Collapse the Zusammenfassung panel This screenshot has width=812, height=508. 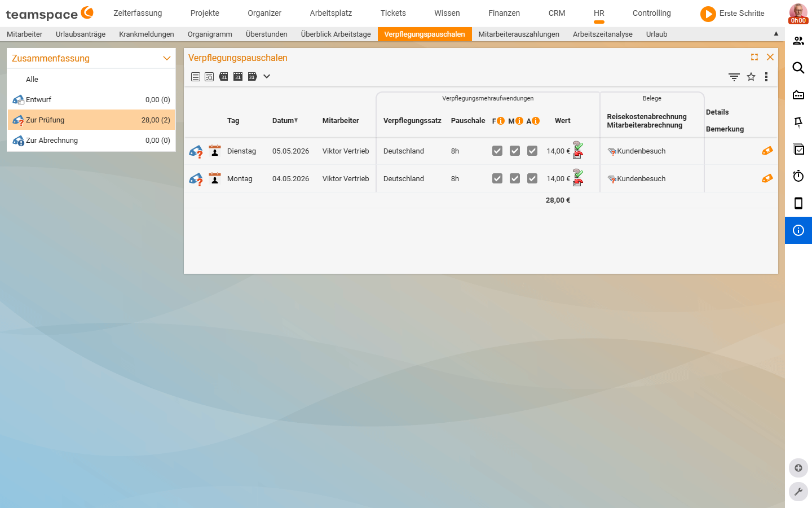(x=167, y=58)
